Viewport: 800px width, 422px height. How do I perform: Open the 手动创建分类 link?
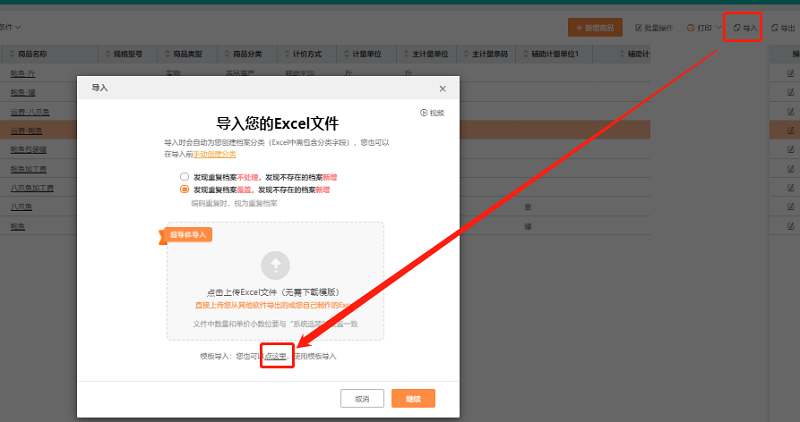tap(215, 154)
